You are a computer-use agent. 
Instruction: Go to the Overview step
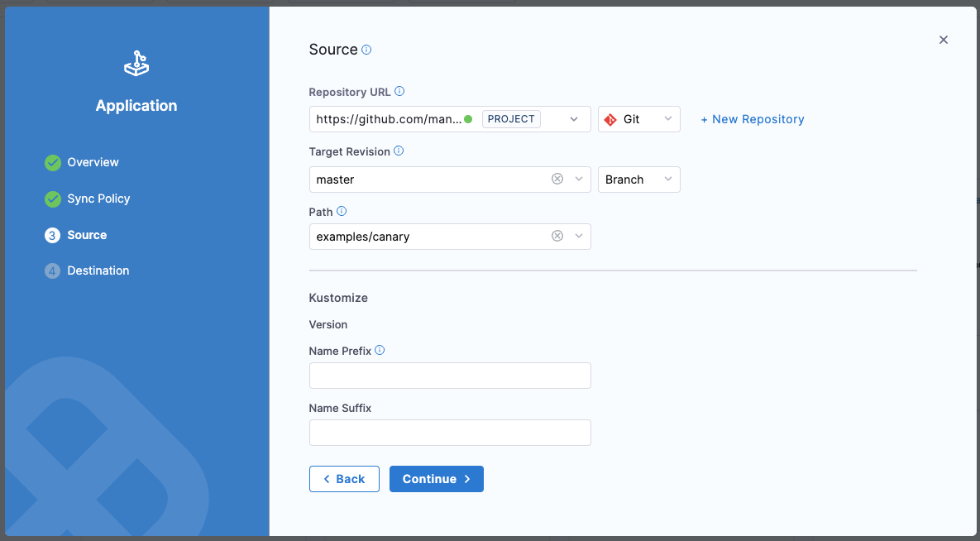(93, 162)
